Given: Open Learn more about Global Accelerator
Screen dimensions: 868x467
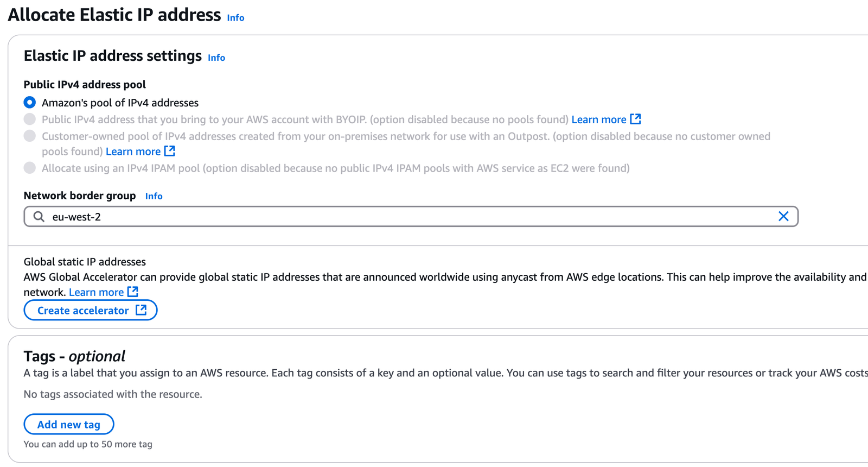Looking at the screenshot, I should (x=95, y=292).
